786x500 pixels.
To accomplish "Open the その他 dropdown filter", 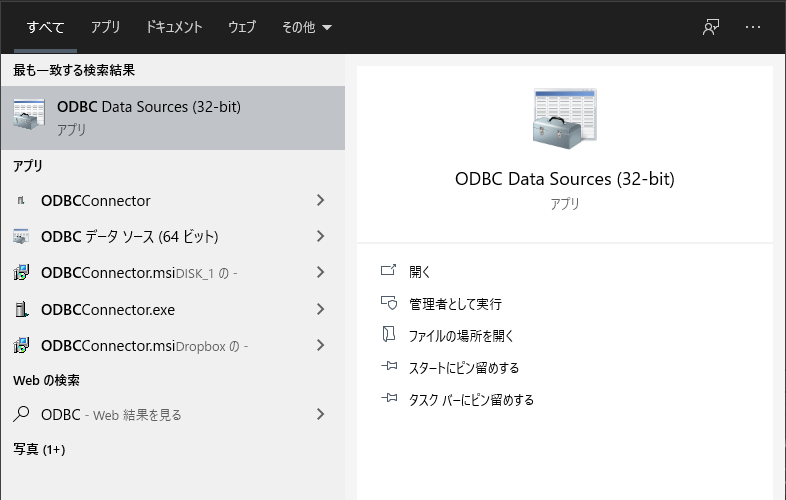I will tap(307, 27).
